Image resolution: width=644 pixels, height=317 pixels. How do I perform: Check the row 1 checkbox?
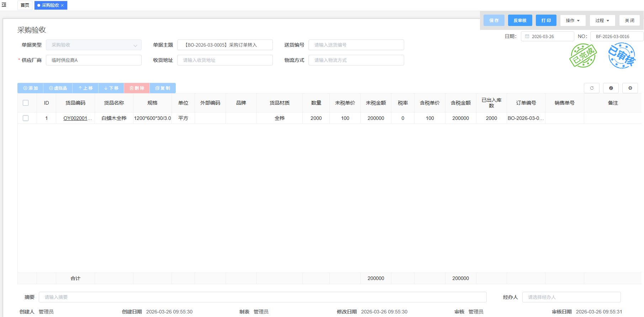tap(26, 118)
